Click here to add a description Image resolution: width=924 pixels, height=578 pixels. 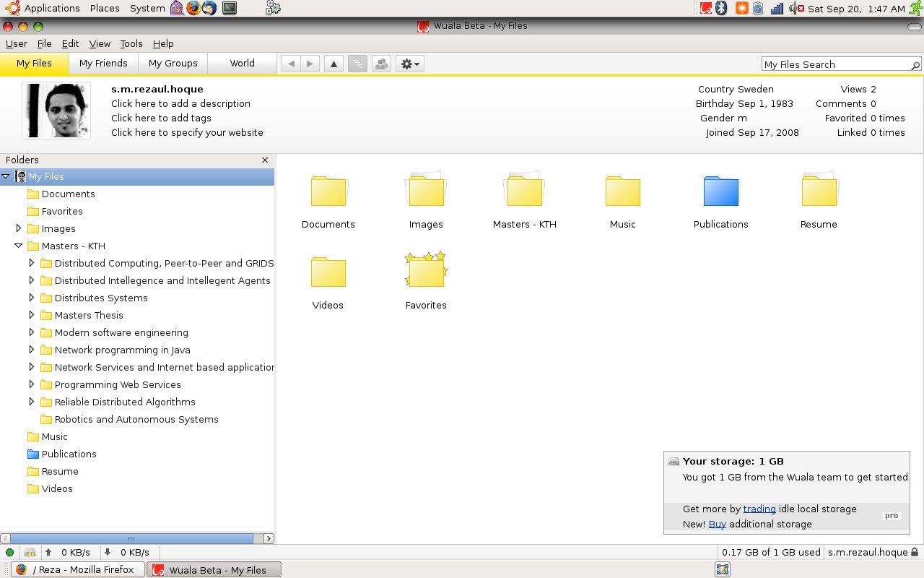pyautogui.click(x=180, y=103)
